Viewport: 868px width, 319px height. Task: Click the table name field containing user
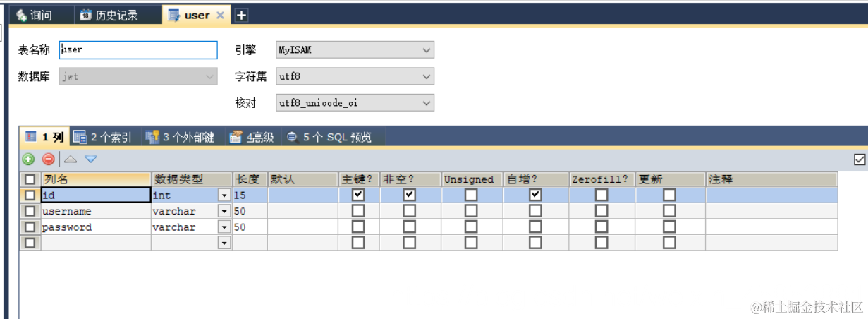[138, 49]
